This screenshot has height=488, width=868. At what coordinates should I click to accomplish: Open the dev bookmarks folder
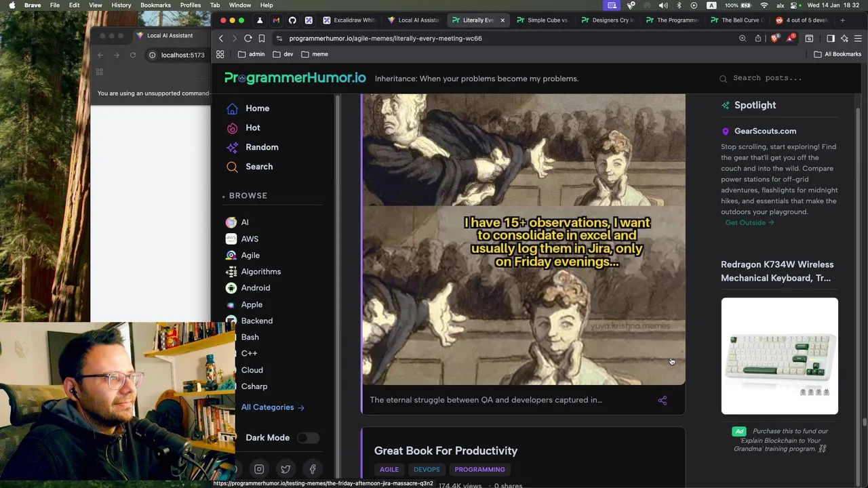point(283,54)
